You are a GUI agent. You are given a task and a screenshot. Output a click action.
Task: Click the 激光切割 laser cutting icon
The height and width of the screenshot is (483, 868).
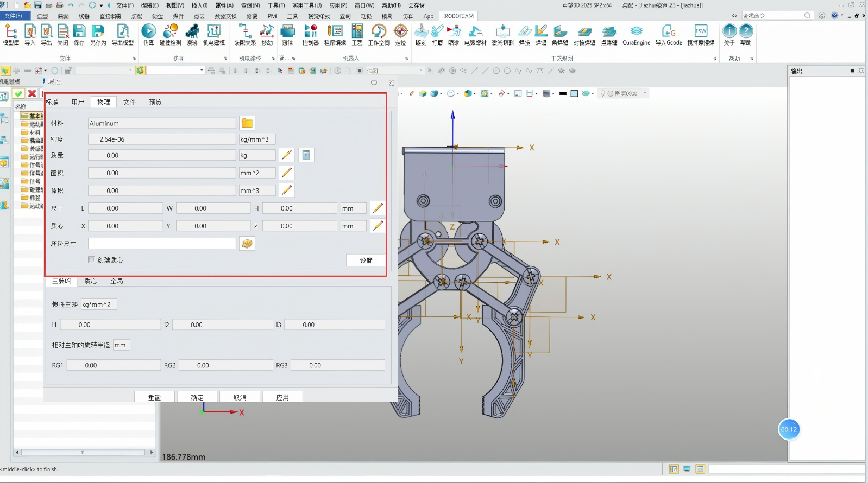coord(502,31)
